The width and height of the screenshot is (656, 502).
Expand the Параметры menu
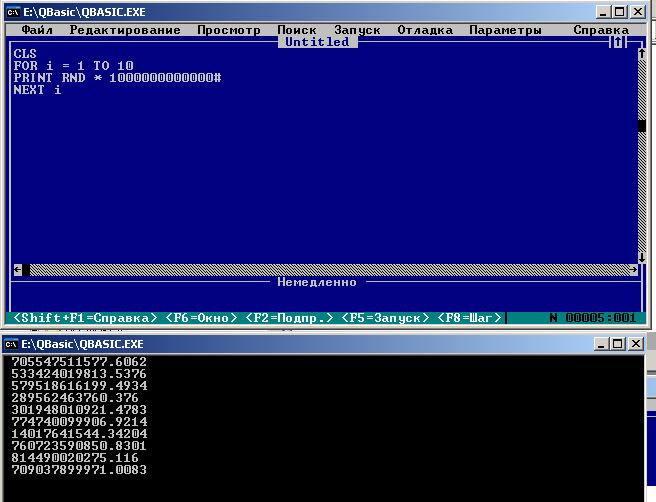pos(505,30)
